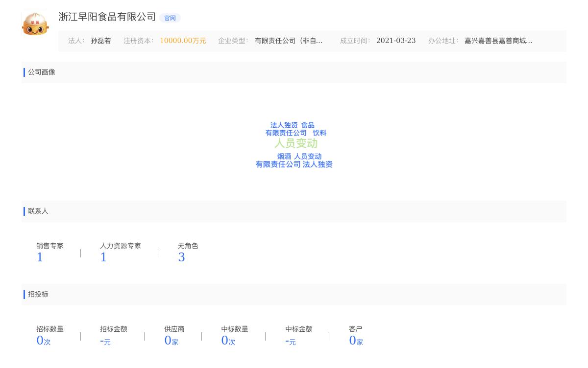Click the large green 人员变动 tag
Viewport: 588px width, 368px height.
(296, 143)
